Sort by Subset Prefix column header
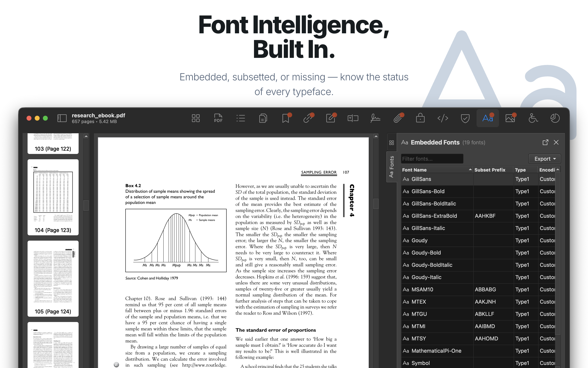588x368 pixels. (493, 170)
